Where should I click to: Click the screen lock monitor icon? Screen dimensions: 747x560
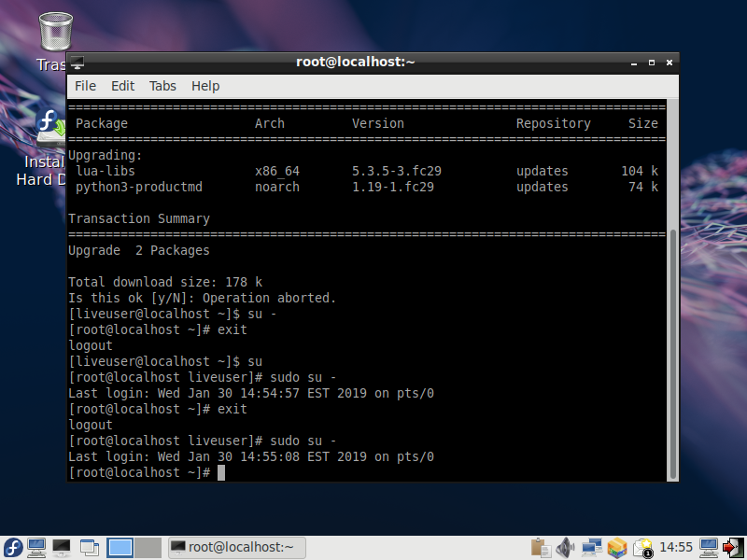709,548
